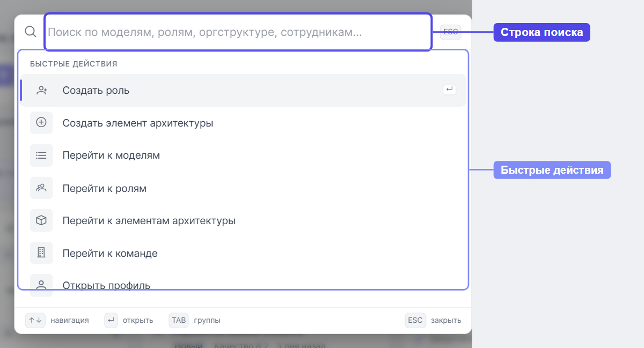Click the people icon for roles

click(x=41, y=188)
